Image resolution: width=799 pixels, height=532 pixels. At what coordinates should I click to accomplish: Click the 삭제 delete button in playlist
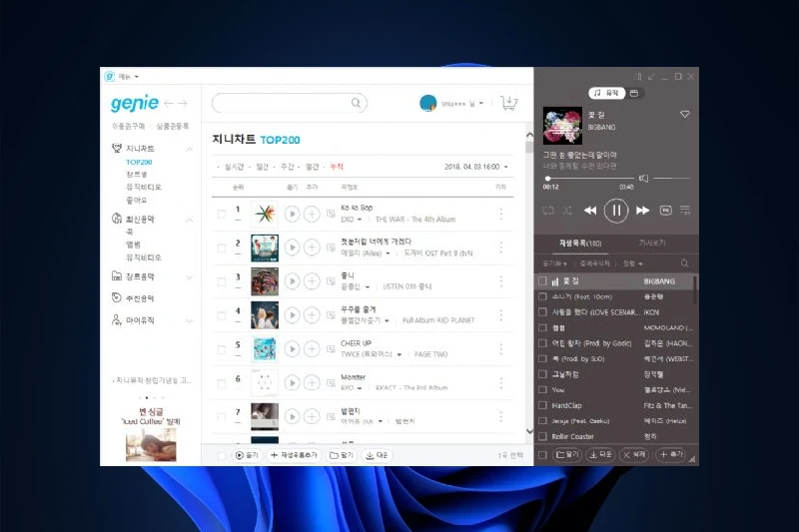[x=634, y=454]
